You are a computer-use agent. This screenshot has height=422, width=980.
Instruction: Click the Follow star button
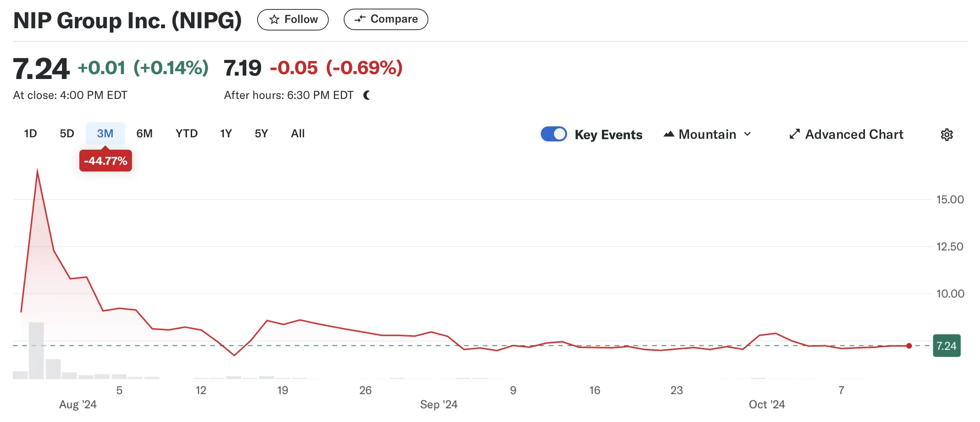coord(293,20)
